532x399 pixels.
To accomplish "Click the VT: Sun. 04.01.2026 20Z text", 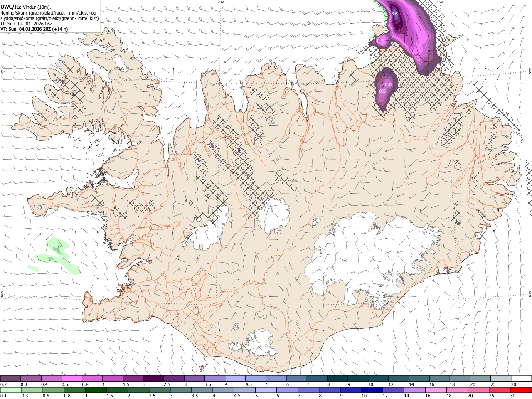I will [25, 29].
